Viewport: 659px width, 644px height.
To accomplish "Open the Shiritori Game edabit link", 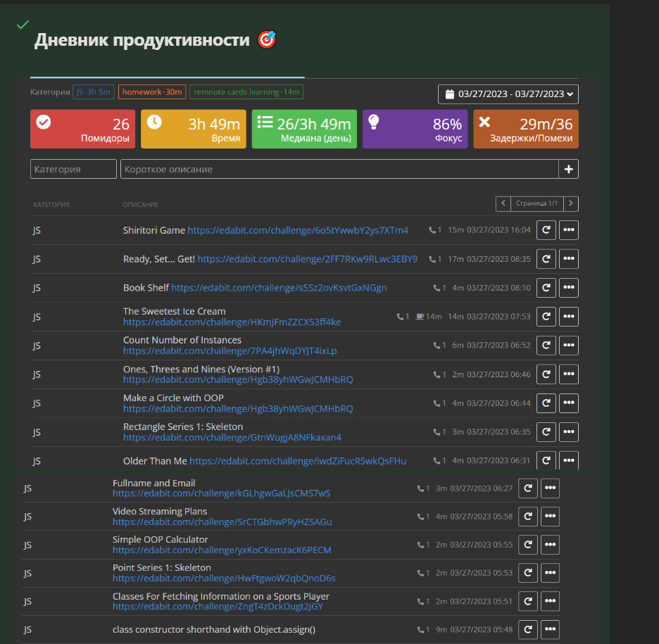I will point(298,230).
